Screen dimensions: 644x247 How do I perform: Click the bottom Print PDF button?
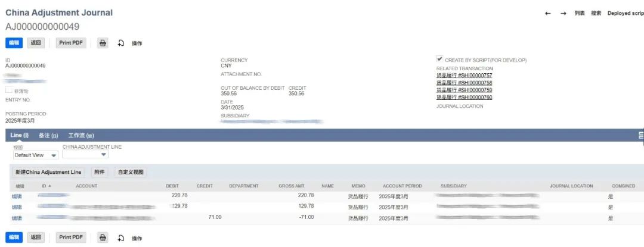click(x=71, y=237)
